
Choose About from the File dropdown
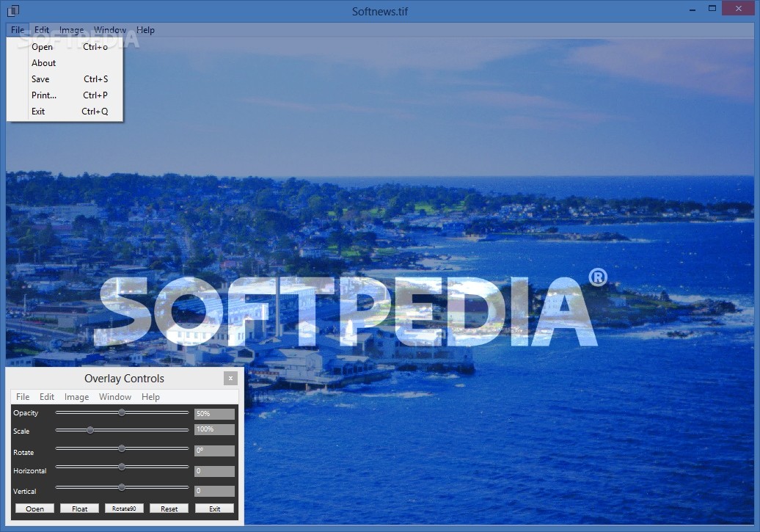click(x=65, y=63)
